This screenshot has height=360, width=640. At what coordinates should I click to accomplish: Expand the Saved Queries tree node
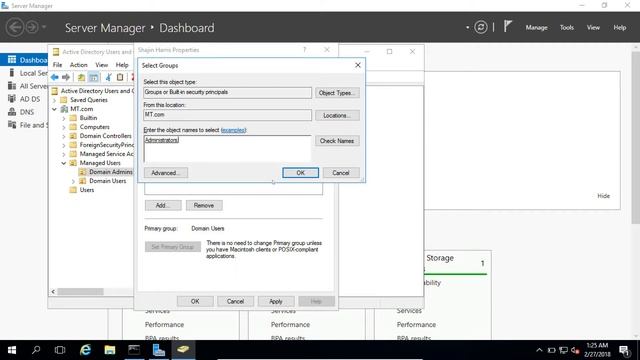pos(54,100)
